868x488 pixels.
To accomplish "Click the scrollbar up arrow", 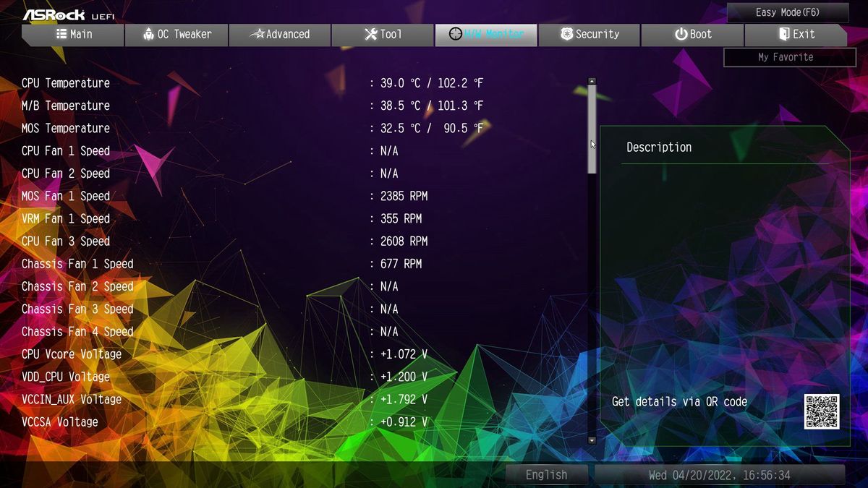I will click(592, 82).
